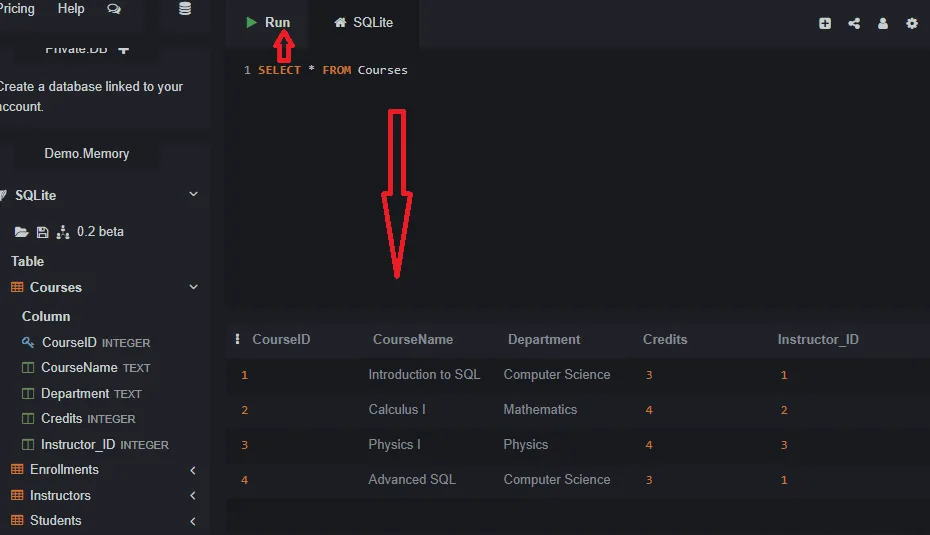This screenshot has width=930, height=535.
Task: Expand the Instructors table
Action: click(x=193, y=496)
